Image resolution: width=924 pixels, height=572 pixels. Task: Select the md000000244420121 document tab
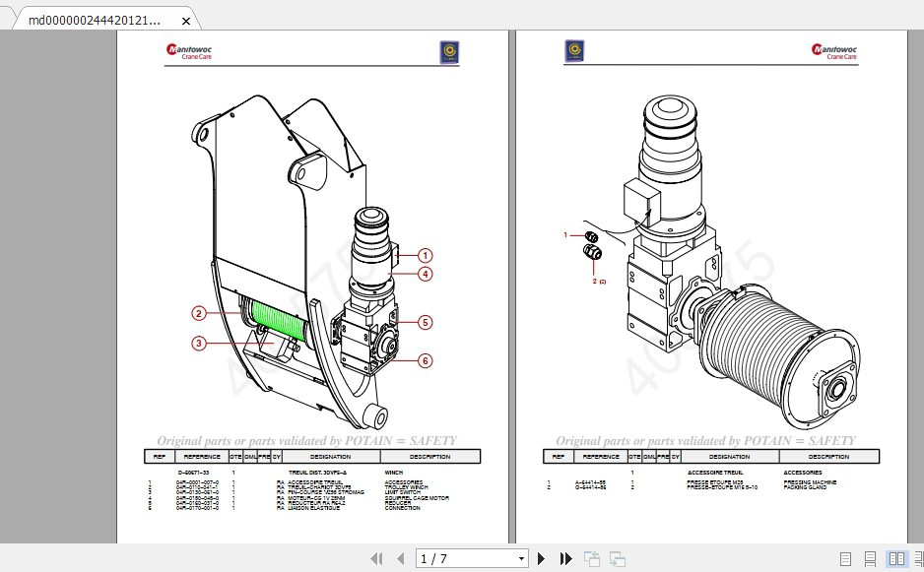(x=99, y=18)
